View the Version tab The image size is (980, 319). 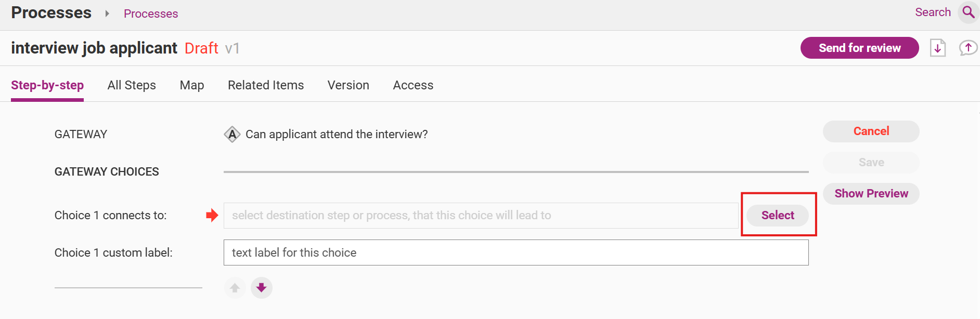[349, 85]
